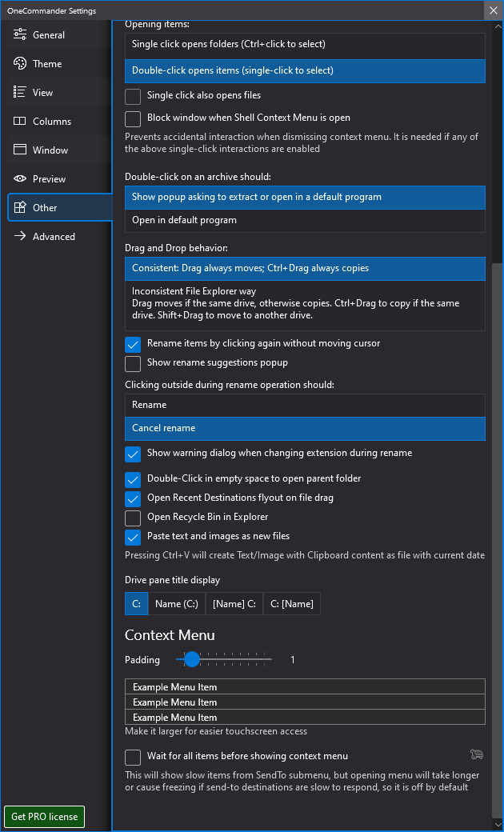Click the Theme palette icon

(20, 64)
